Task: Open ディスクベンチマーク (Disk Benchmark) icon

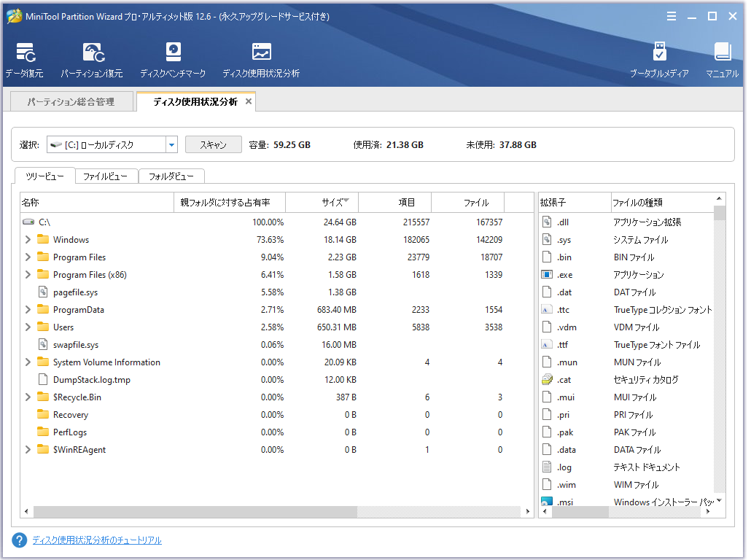Action: point(173,52)
